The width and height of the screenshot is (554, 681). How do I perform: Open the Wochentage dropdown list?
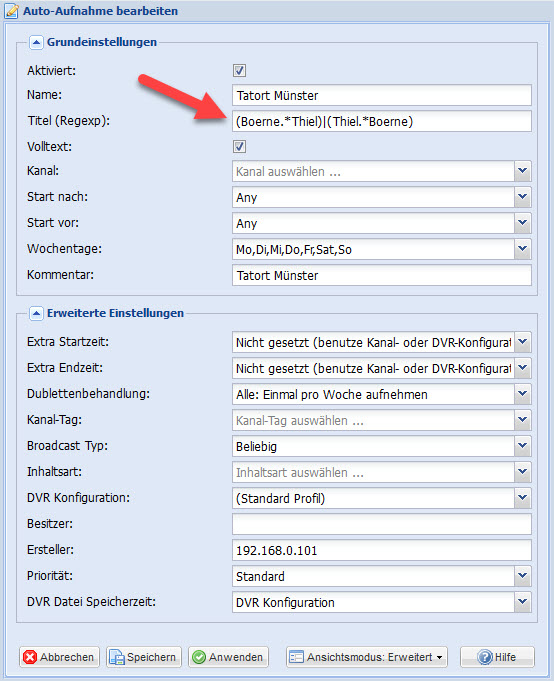point(522,249)
